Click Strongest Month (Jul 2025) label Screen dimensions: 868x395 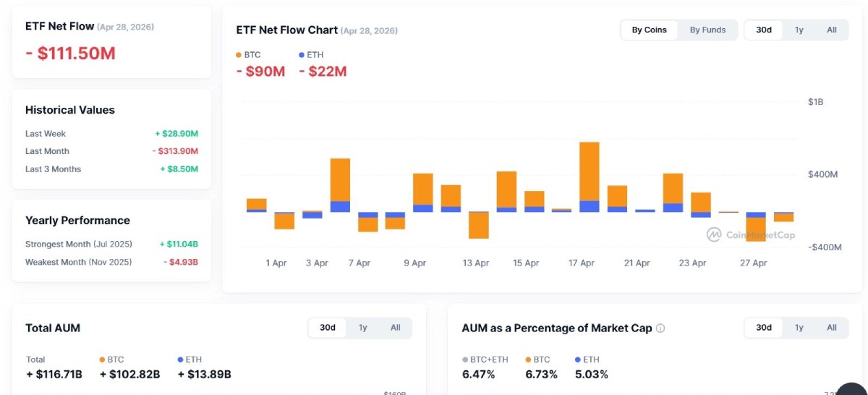[79, 245]
